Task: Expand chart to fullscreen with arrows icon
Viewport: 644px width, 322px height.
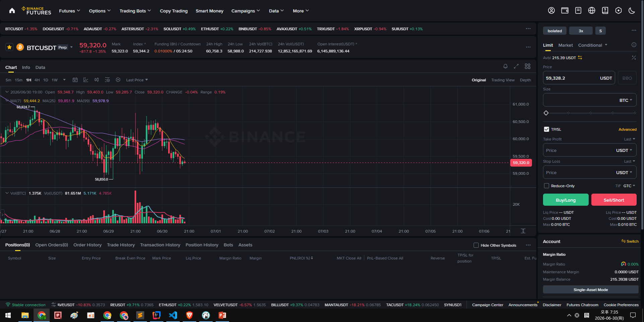Action: click(516, 66)
